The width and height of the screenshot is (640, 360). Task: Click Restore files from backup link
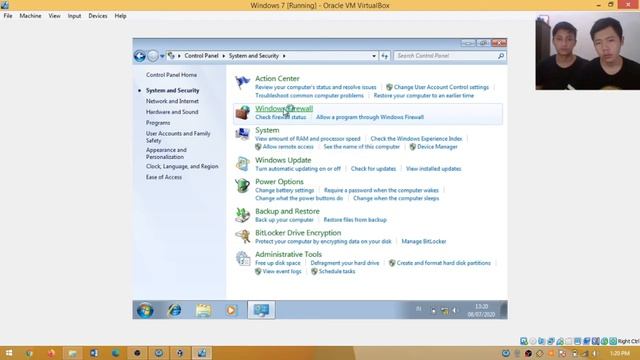355,220
